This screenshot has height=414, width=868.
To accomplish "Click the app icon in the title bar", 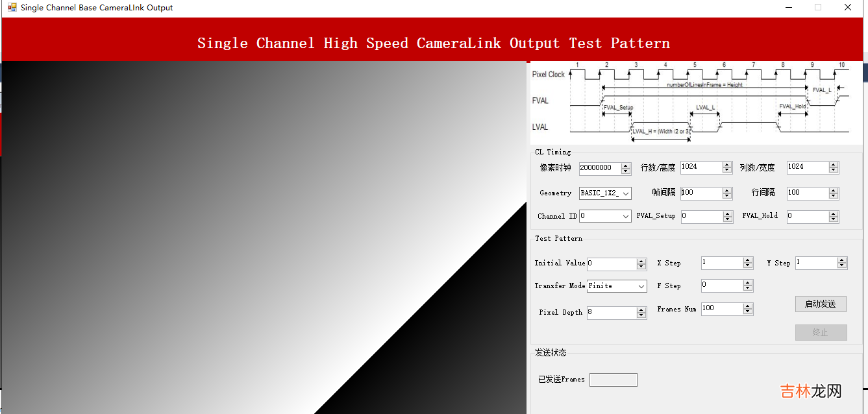I will coord(12,8).
